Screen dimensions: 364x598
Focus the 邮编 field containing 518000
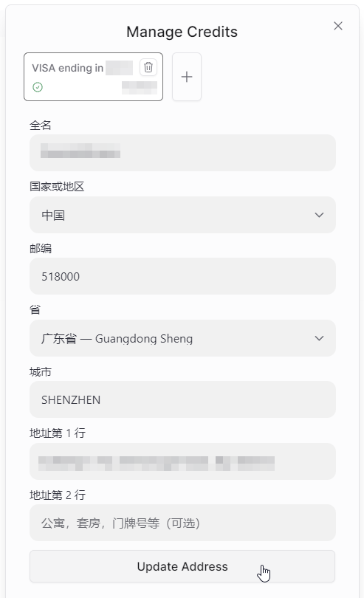[182, 276]
